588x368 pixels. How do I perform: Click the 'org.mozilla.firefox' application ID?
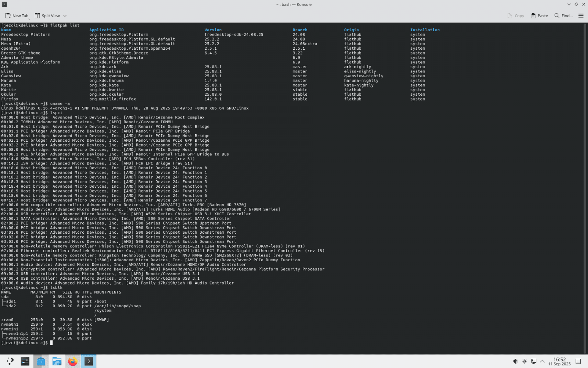point(112,99)
